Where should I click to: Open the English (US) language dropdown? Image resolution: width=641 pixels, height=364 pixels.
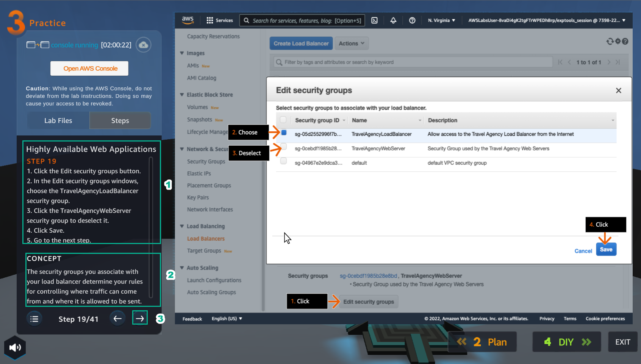[x=227, y=319]
